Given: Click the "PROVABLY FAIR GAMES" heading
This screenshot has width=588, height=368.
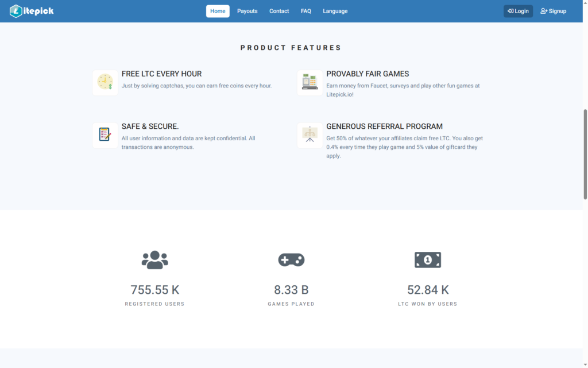Looking at the screenshot, I should coord(367,74).
